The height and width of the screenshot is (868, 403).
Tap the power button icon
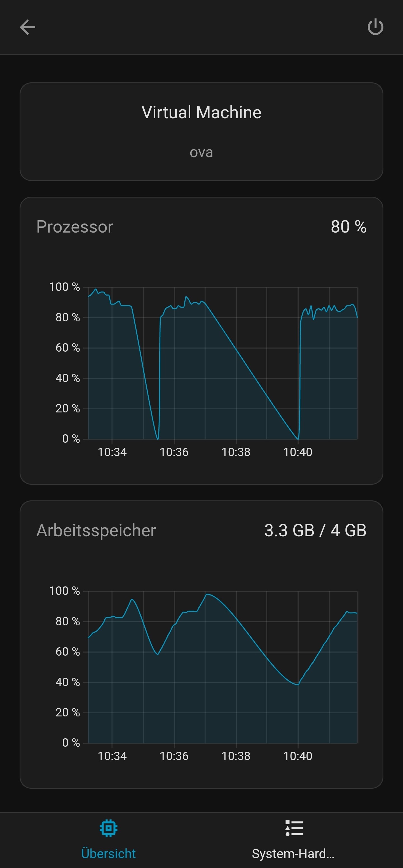375,27
